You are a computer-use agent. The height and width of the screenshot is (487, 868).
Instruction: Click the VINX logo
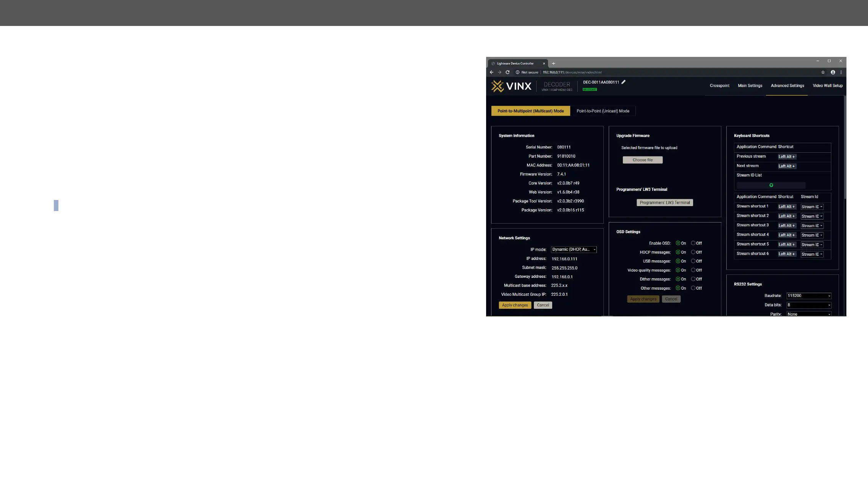tap(511, 86)
